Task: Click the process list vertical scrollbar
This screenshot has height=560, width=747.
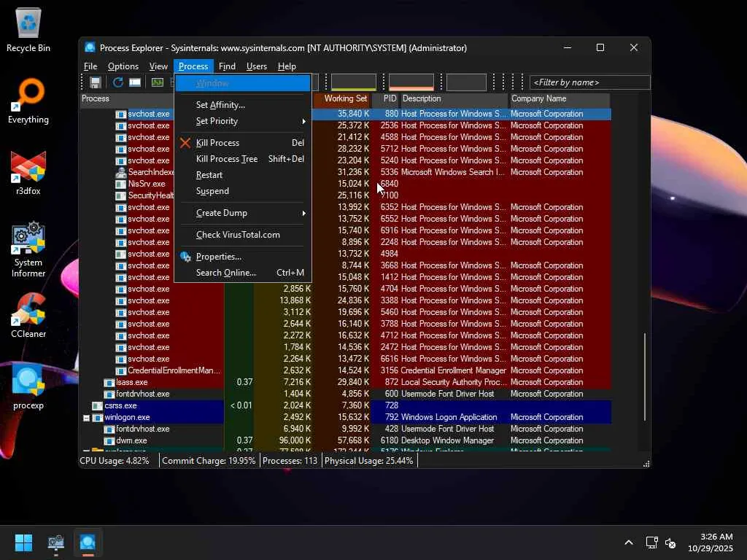Action: 645,376
